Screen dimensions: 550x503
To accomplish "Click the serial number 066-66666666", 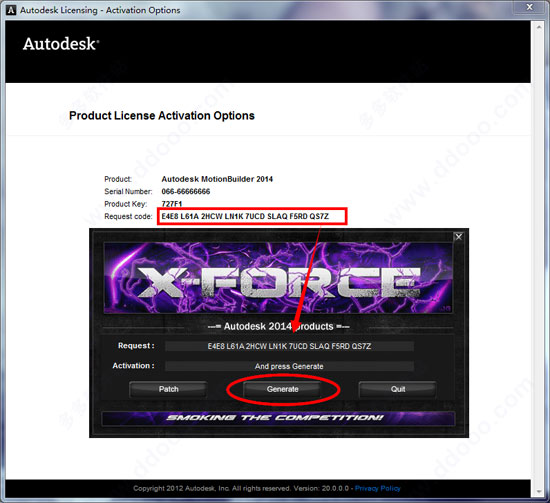I will [x=186, y=192].
